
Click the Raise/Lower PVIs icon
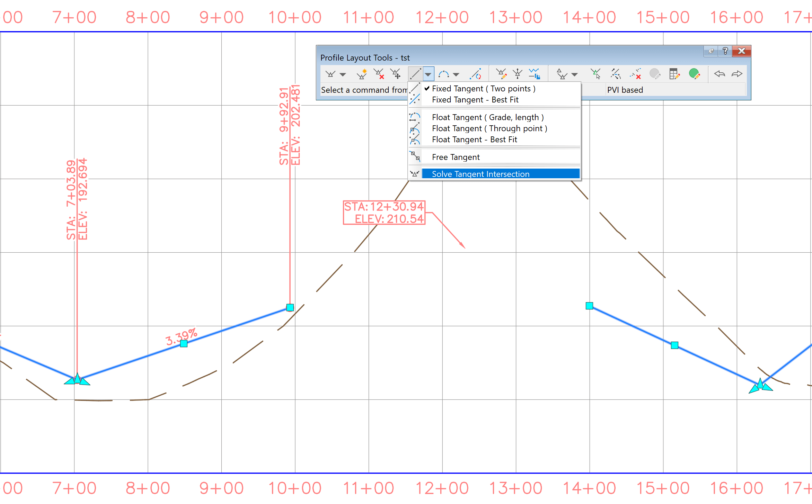pyautogui.click(x=518, y=74)
